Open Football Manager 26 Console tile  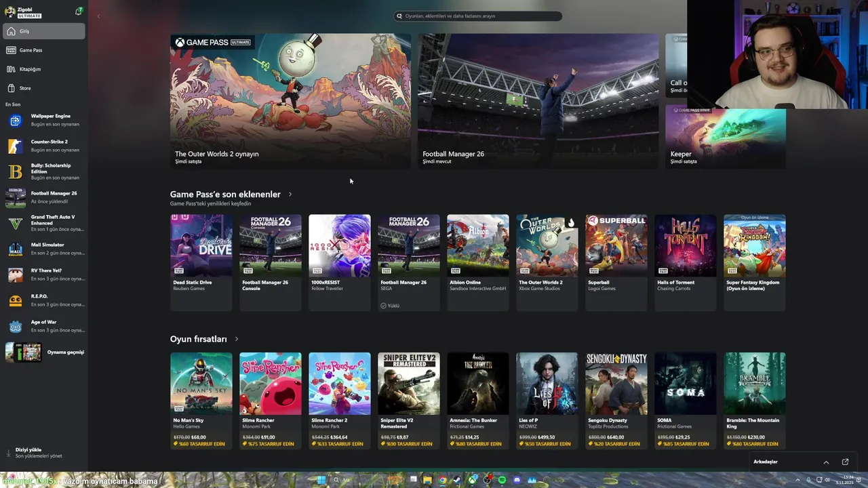click(x=271, y=263)
